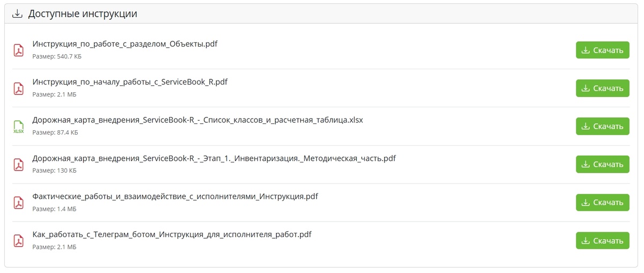The width and height of the screenshot is (644, 273).
Task: Open Как_работать_с_Телеграм_ботом file name
Action: (x=172, y=235)
